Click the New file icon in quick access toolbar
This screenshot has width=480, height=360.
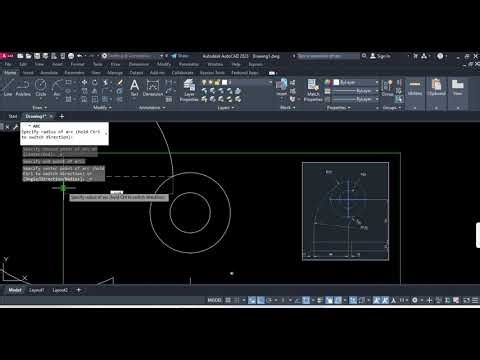point(20,56)
